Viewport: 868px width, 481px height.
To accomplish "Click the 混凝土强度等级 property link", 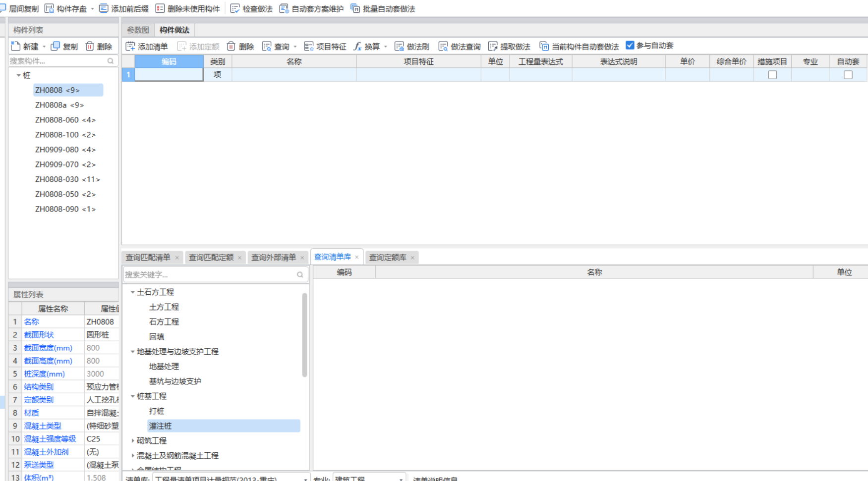I will coord(50,439).
